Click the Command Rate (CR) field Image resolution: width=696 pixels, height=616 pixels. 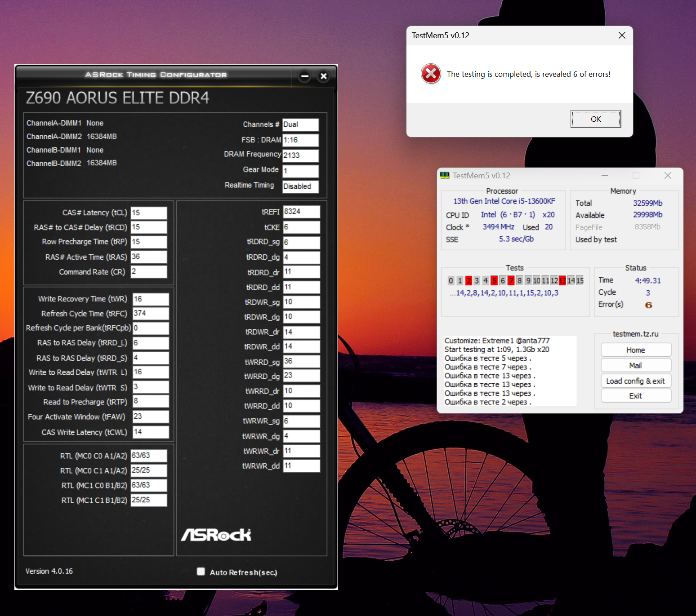pyautogui.click(x=149, y=272)
